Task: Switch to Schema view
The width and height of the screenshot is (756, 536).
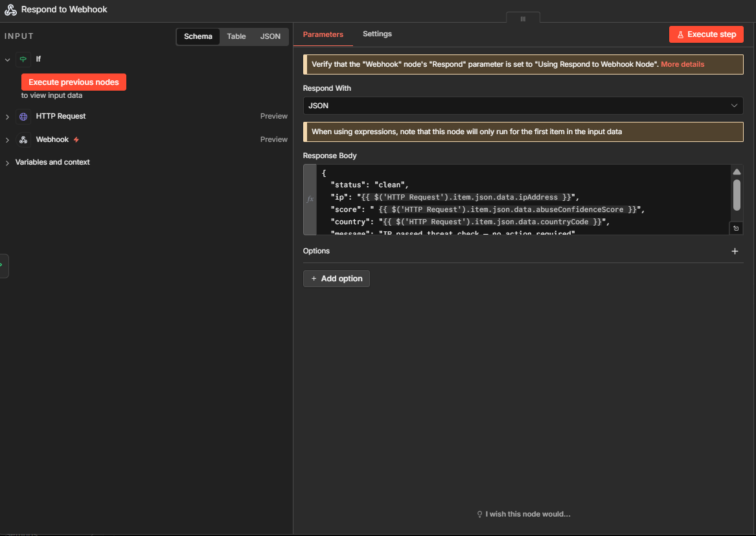Action: (x=198, y=37)
